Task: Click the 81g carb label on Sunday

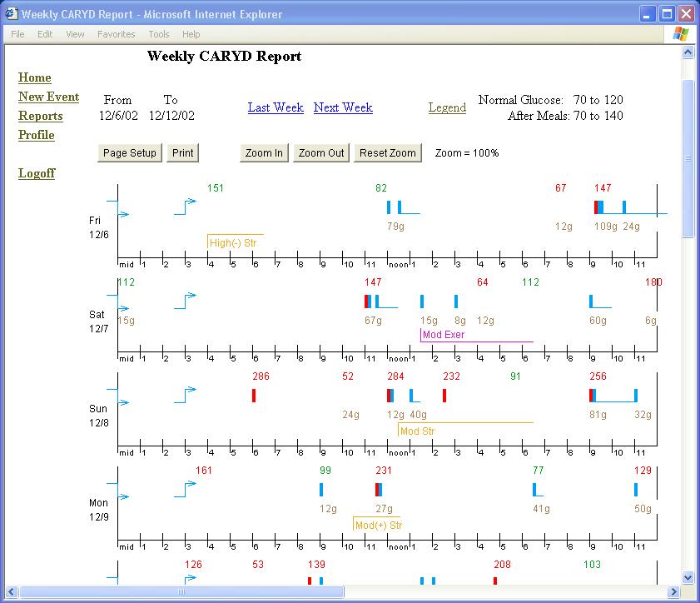Action: pos(598,415)
